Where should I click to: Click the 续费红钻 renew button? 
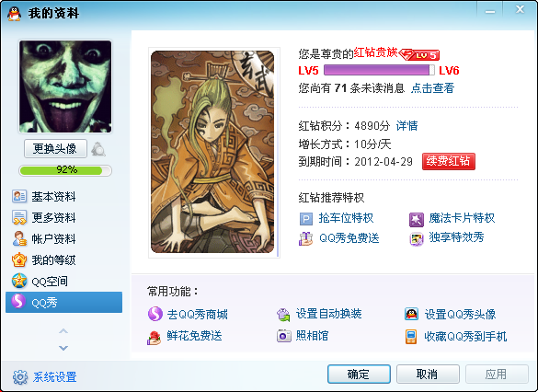[449, 161]
